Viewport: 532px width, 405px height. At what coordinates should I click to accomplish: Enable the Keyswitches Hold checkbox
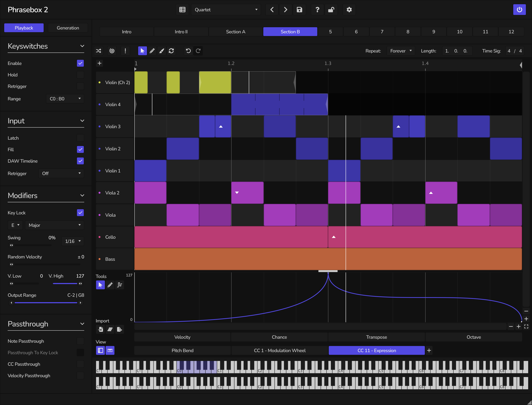pyautogui.click(x=80, y=75)
